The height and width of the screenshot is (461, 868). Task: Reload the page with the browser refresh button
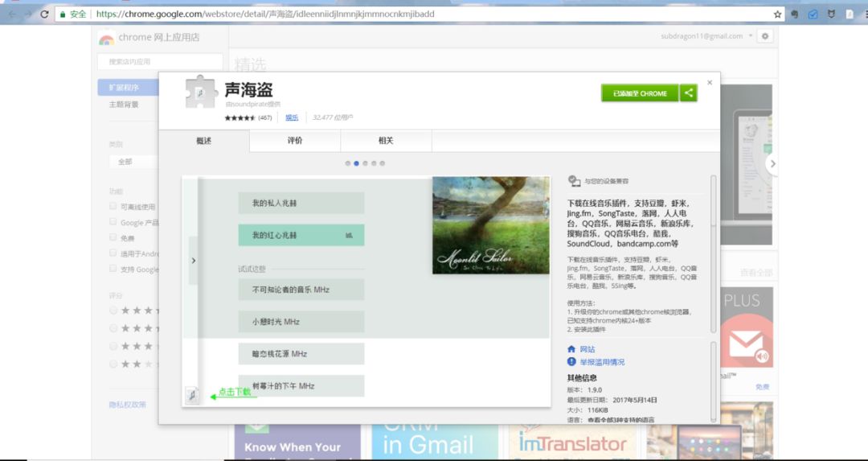45,14
